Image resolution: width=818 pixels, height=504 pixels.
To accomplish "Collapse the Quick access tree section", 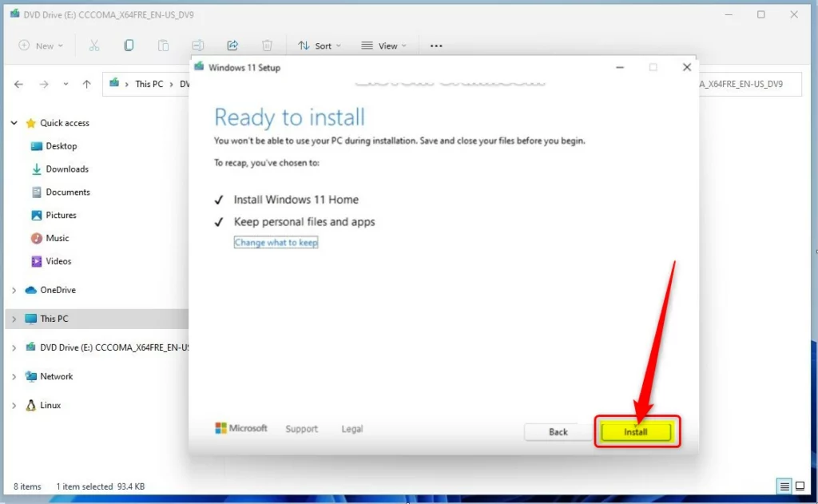I will click(x=14, y=123).
